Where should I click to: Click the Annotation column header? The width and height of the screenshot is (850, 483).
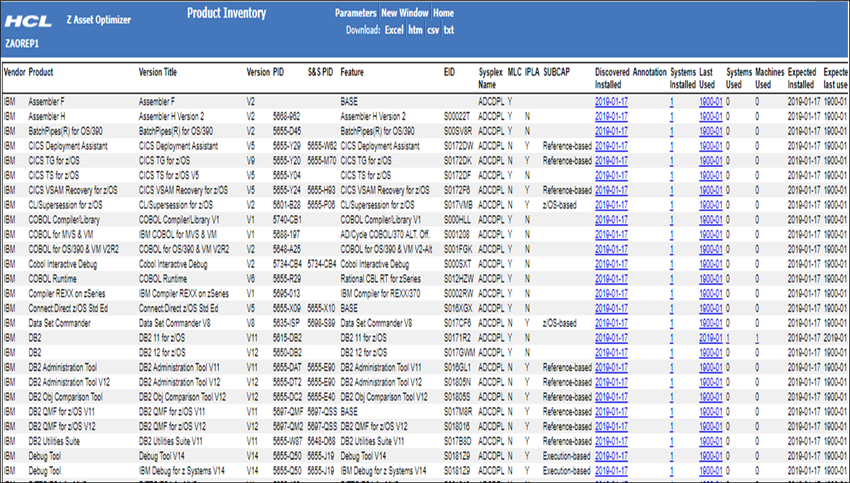(x=649, y=72)
